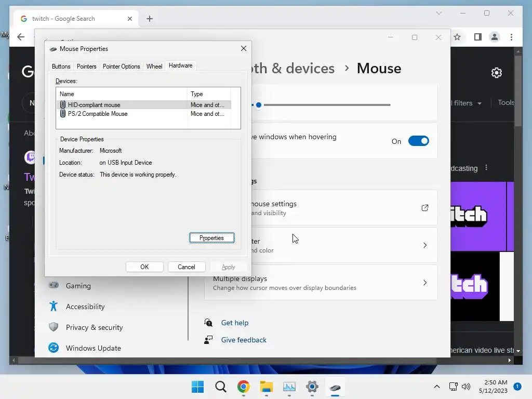532x399 pixels.
Task: Open Chrome tab search chevron
Action: [x=438, y=13]
